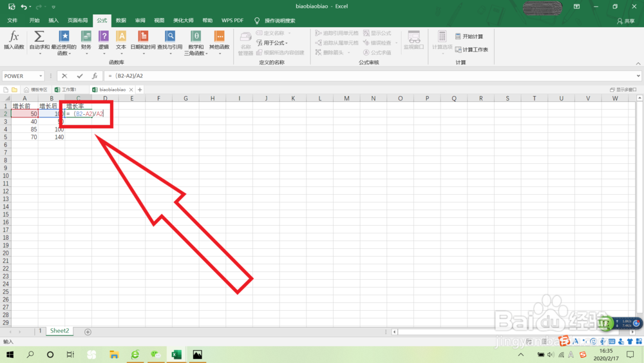Select column header F
644x363 pixels.
(158, 98)
